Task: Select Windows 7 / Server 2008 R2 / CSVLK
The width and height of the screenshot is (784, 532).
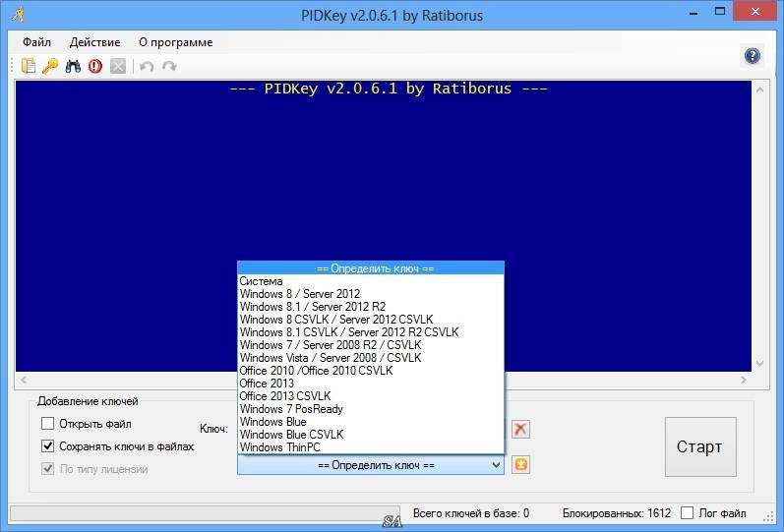Action: pos(371,345)
